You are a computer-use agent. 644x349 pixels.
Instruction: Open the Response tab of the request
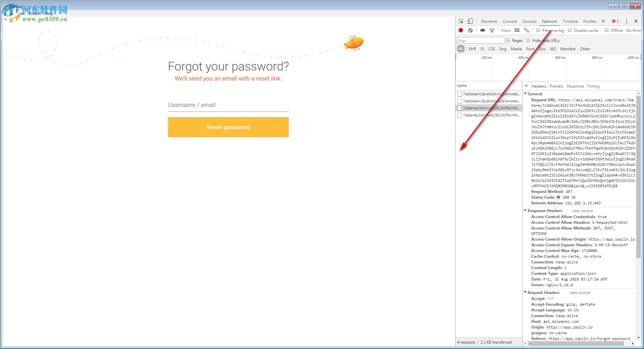pyautogui.click(x=575, y=86)
